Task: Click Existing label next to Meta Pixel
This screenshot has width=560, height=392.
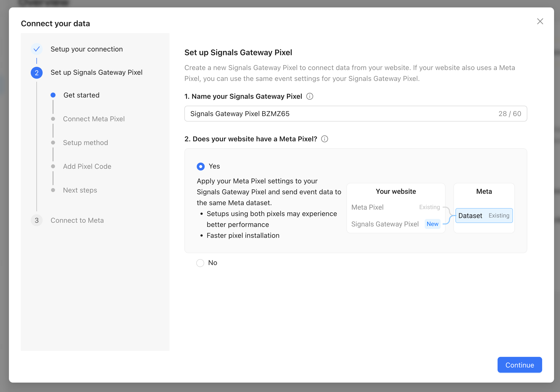Action: 429,207
